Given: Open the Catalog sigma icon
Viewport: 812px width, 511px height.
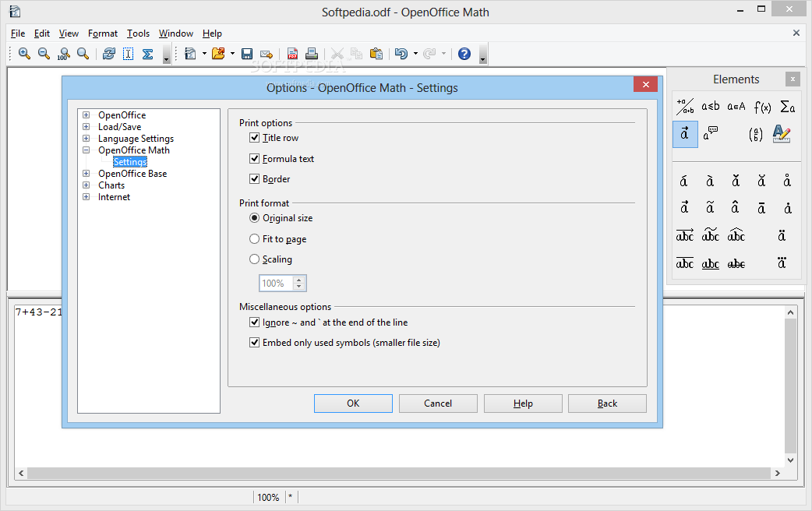Looking at the screenshot, I should point(147,53).
